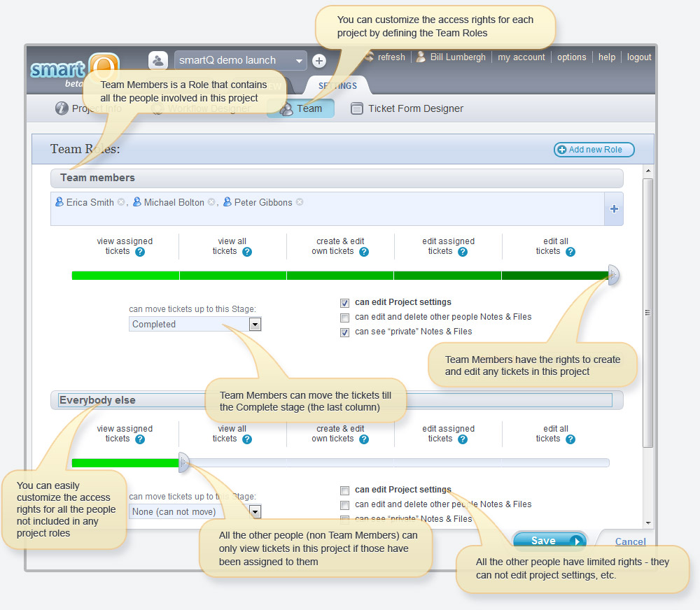
Task: Open help for Team members 'view all tickets'
Action: (247, 252)
